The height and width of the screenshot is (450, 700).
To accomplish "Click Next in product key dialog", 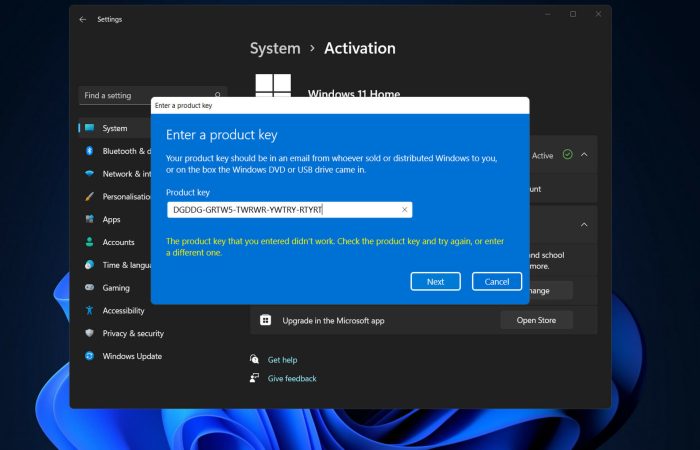I will tap(436, 282).
